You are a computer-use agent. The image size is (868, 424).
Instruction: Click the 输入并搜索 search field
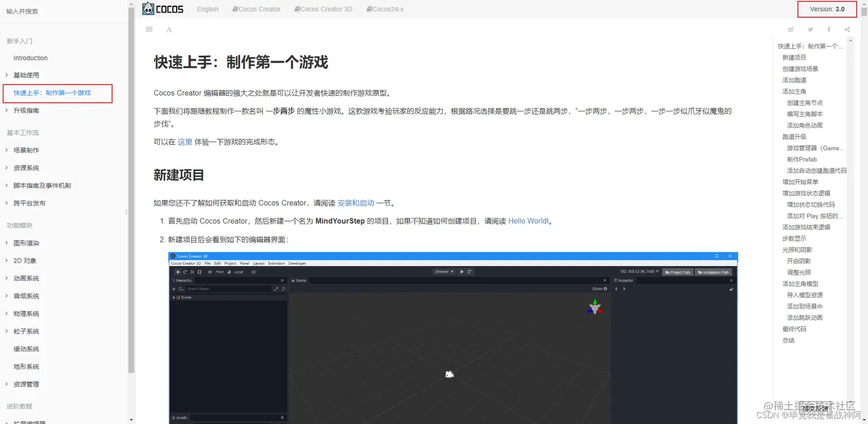click(57, 11)
